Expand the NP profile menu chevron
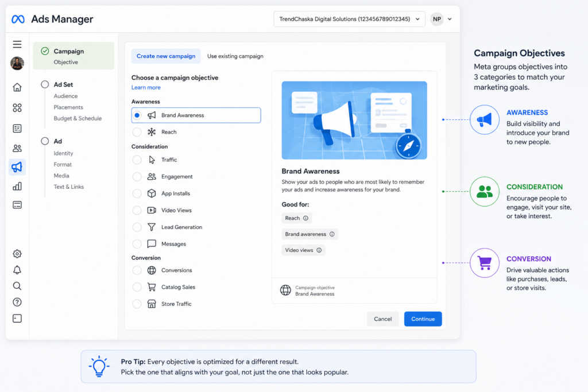The width and height of the screenshot is (588, 392). coord(450,19)
